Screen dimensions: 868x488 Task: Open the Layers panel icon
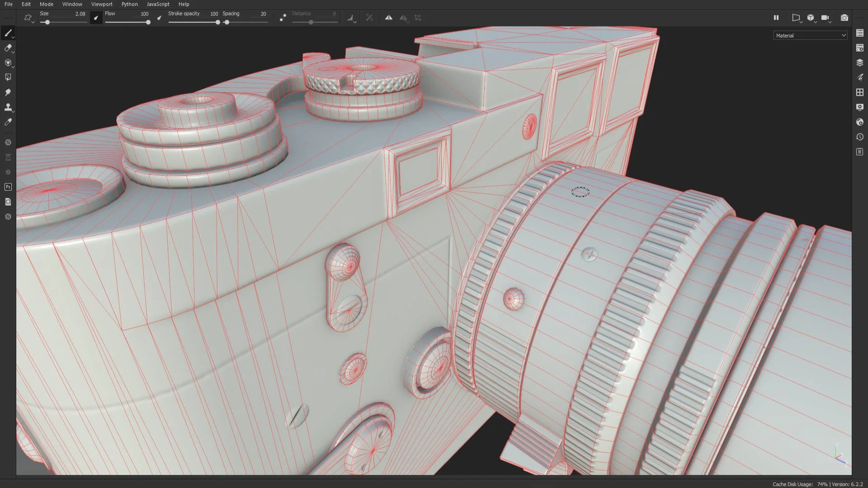point(860,62)
